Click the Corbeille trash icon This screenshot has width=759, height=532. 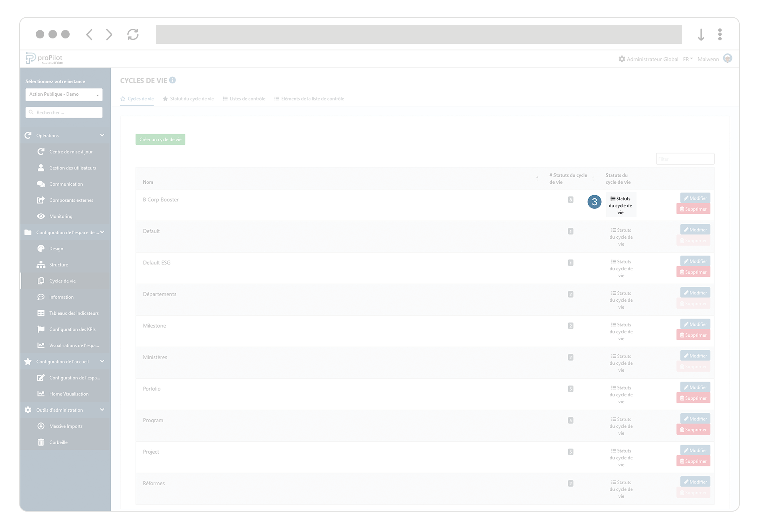tap(41, 442)
